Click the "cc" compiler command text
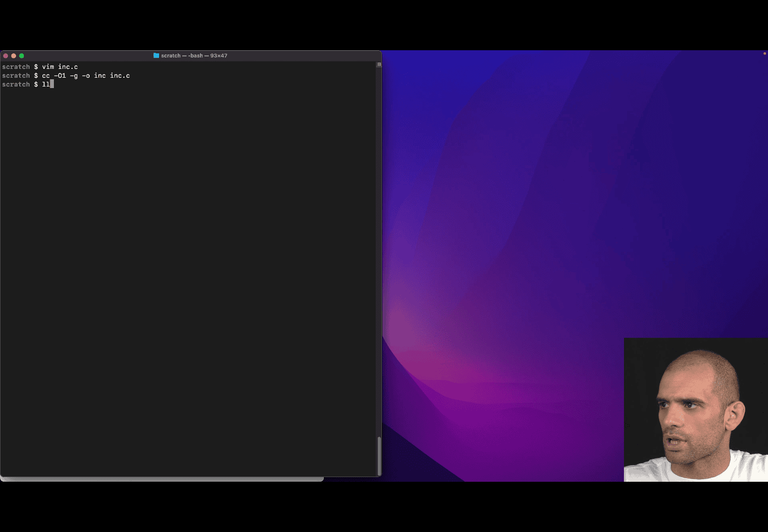768x532 pixels. 46,76
